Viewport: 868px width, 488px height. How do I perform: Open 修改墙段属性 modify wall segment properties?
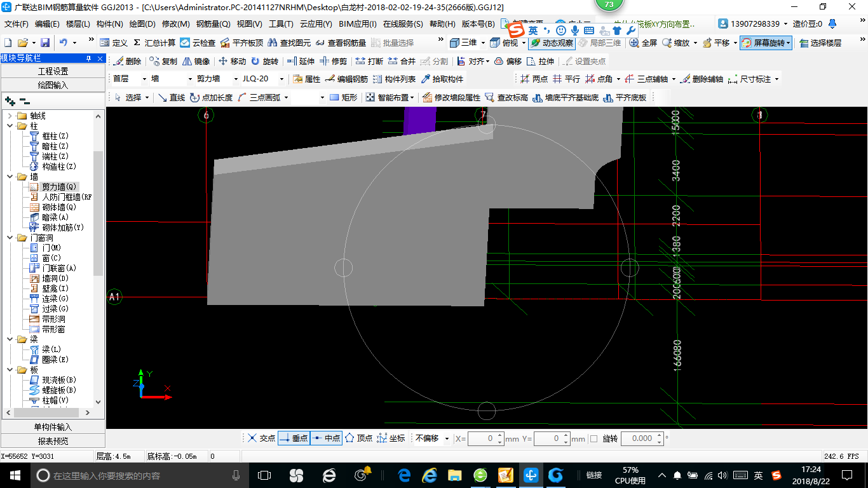pyautogui.click(x=451, y=97)
